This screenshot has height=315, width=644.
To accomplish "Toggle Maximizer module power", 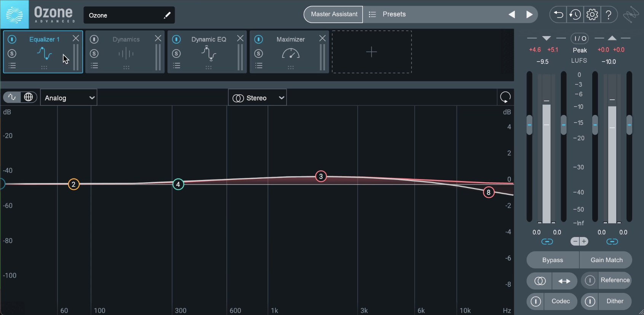I will [x=259, y=39].
